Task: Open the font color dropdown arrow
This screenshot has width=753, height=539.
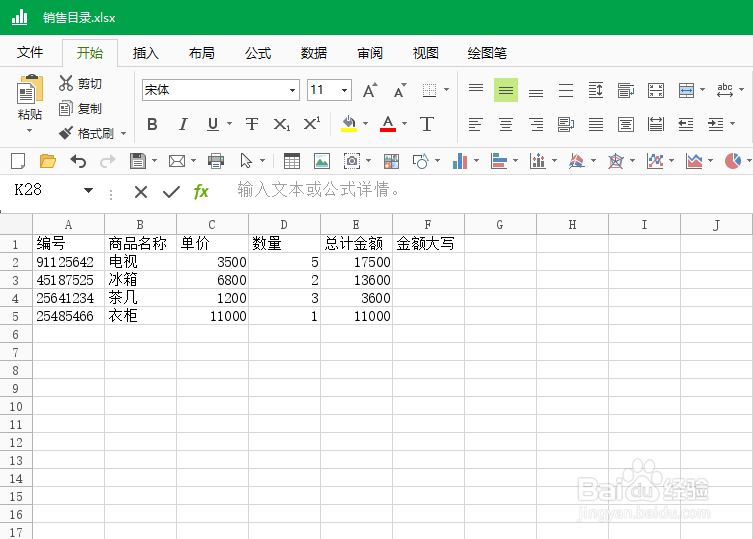Action: [404, 124]
